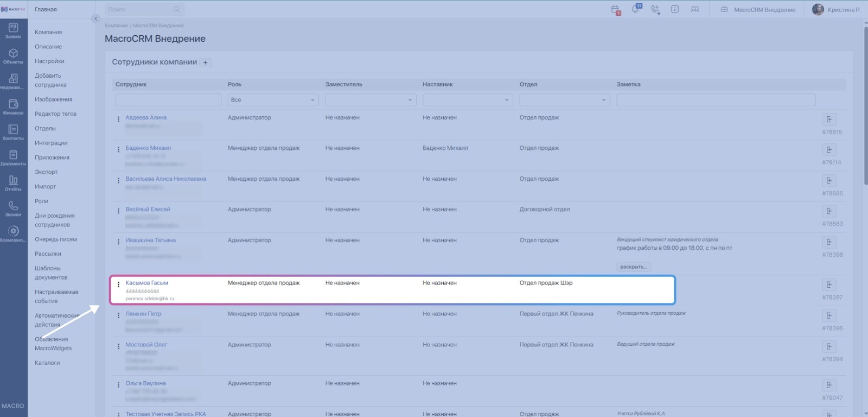The image size is (868, 417).
Task: Click the login-as icon for Авдеева Алина
Action: pyautogui.click(x=829, y=119)
